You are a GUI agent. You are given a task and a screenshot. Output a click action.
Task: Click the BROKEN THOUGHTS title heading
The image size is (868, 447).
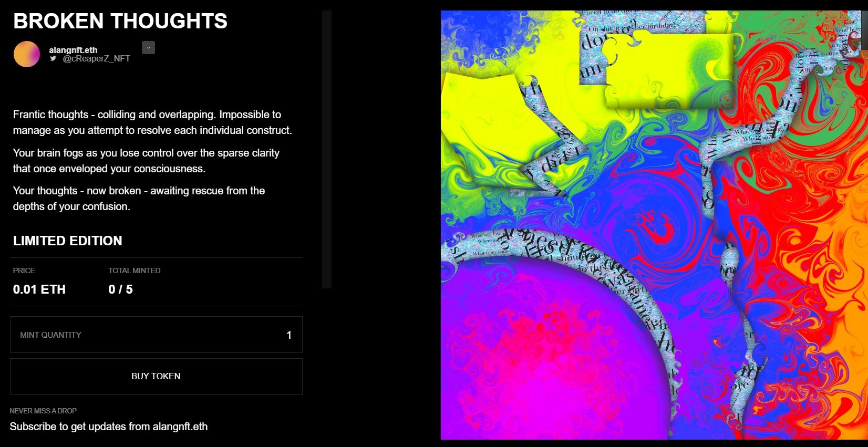(120, 21)
